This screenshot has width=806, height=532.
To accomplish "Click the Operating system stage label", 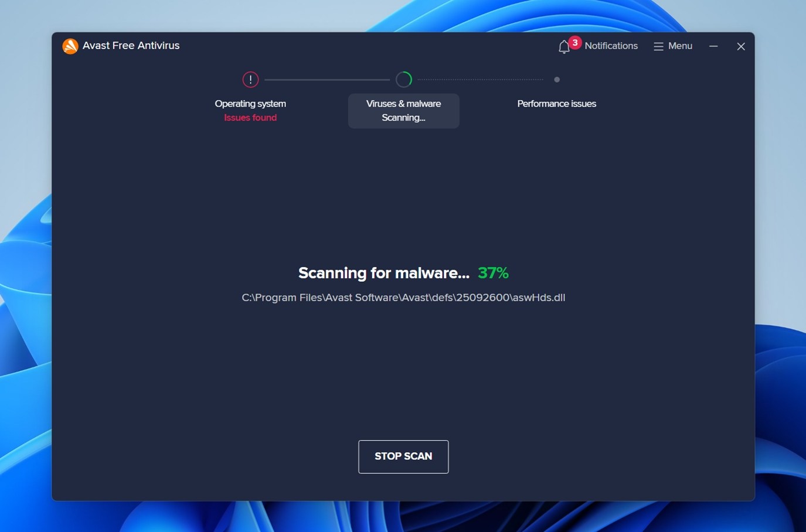I will 250,103.
